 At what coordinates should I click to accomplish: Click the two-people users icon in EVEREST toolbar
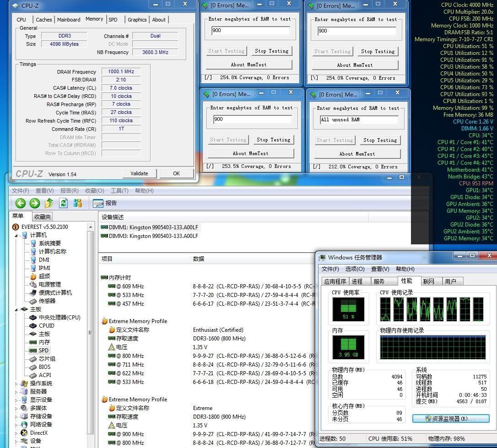pyautogui.click(x=78, y=203)
